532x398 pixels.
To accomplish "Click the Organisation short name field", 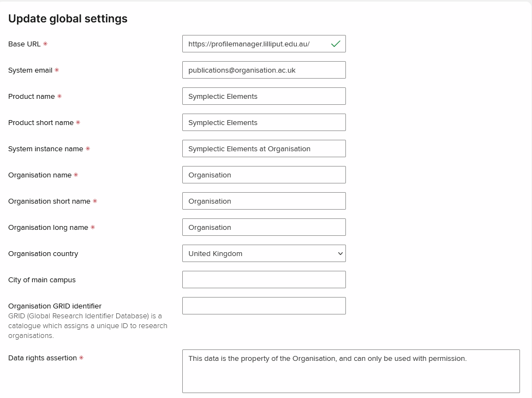I will pos(264,201).
